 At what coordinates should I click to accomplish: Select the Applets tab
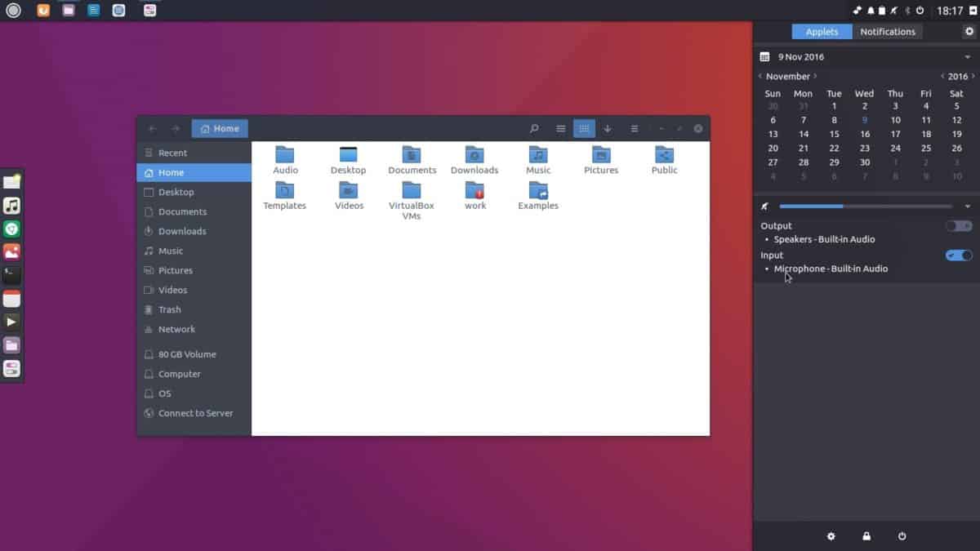(x=822, y=31)
